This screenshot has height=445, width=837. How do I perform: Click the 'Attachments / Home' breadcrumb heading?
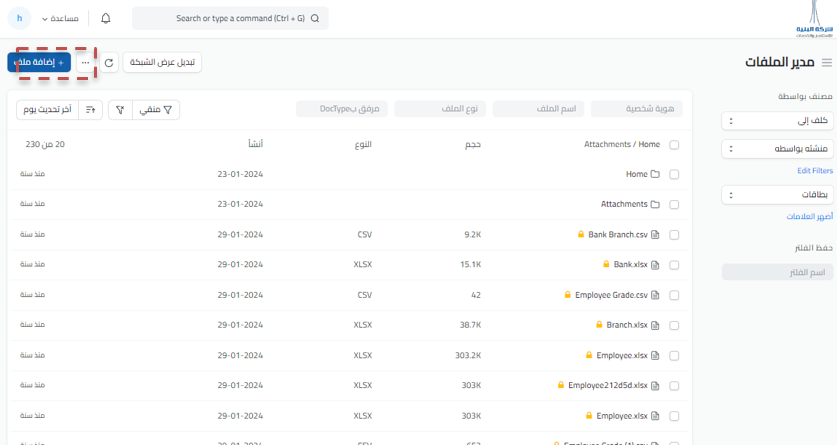pos(622,144)
